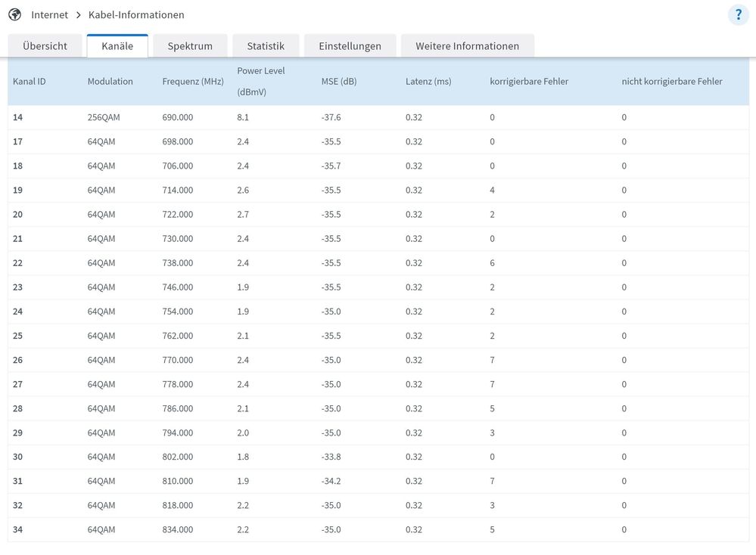Select channel ID 17 cell
This screenshot has width=756, height=555.
(x=18, y=141)
